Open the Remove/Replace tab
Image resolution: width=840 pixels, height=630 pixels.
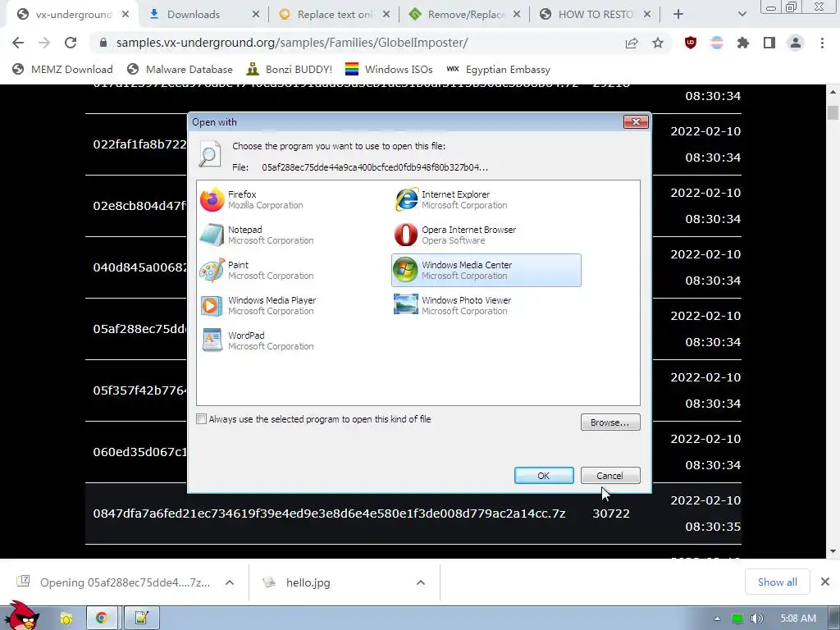coord(465,15)
